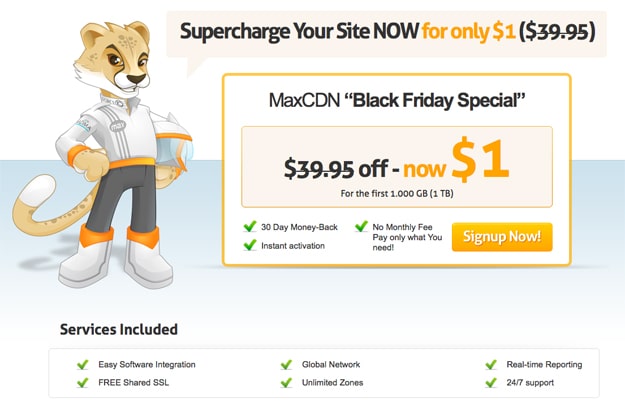Click the Easy Software Integration text

(147, 365)
